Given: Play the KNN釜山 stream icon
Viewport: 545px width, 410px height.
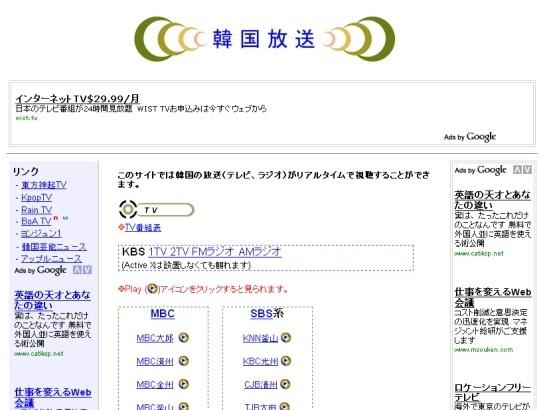Looking at the screenshot, I should point(286,338).
